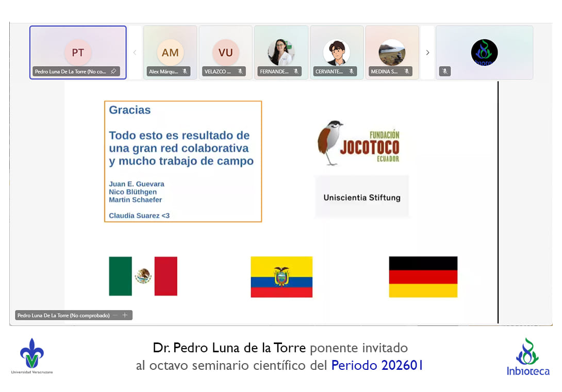Zoom in shared content with plus icon

click(125, 315)
